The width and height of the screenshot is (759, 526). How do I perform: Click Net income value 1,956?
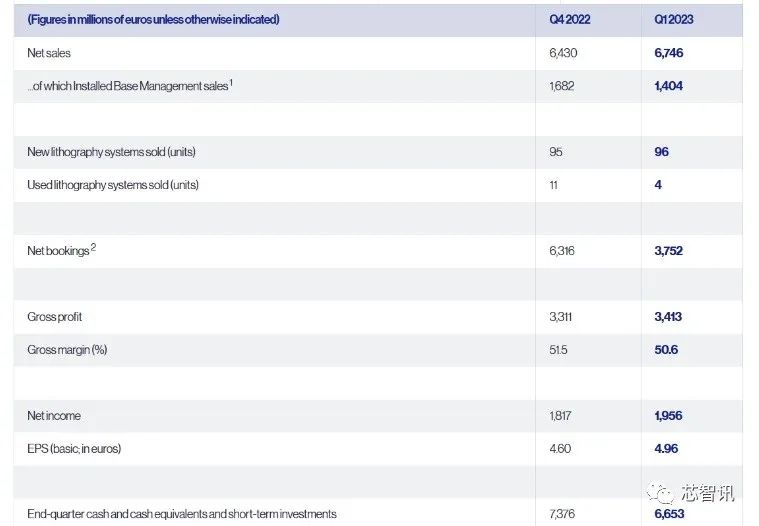(668, 416)
